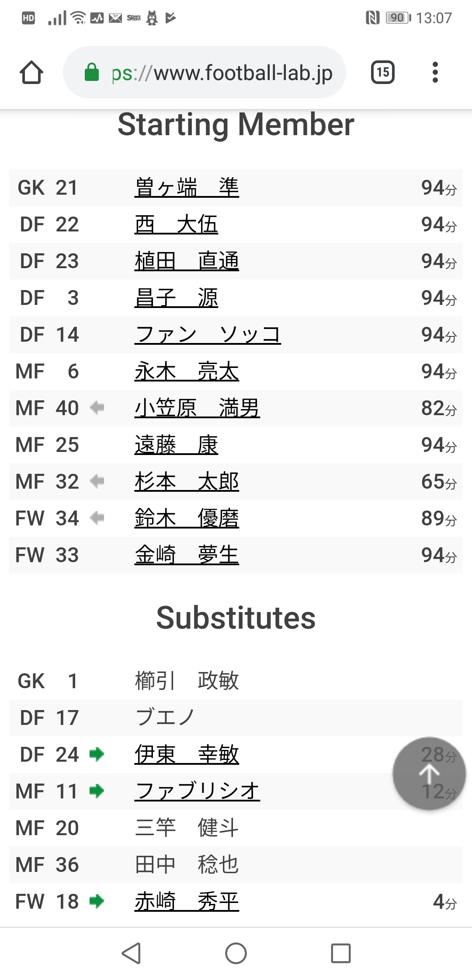Open player link 曽ヶ端 準

coord(187,188)
